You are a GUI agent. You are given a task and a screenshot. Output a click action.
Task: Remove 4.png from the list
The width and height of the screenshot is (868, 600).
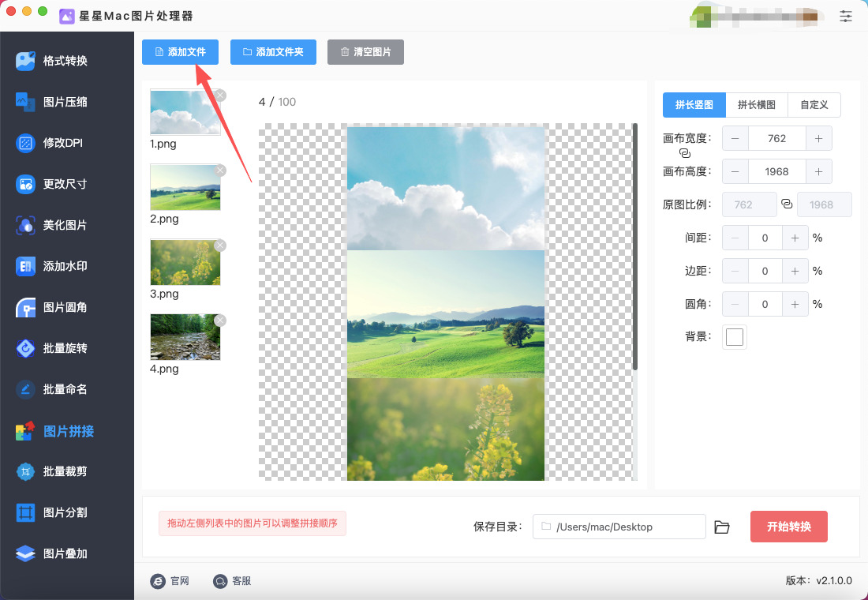click(x=220, y=321)
